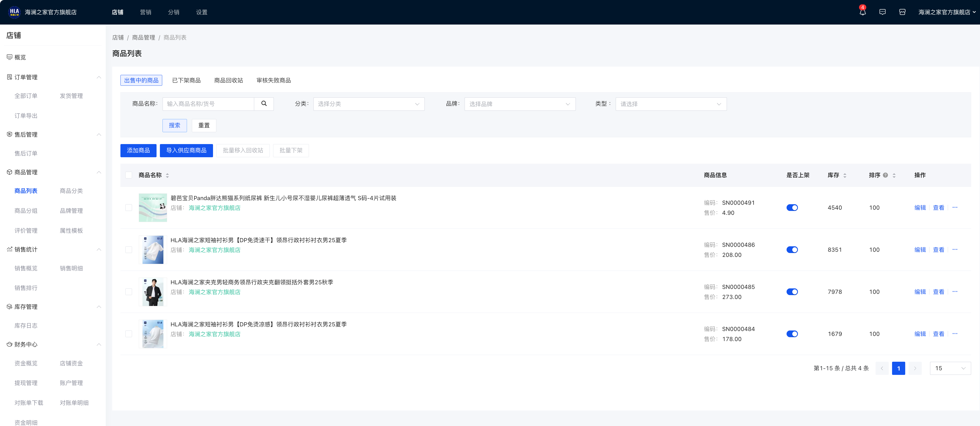Click the 重置 button
The height and width of the screenshot is (426, 980).
pos(204,125)
